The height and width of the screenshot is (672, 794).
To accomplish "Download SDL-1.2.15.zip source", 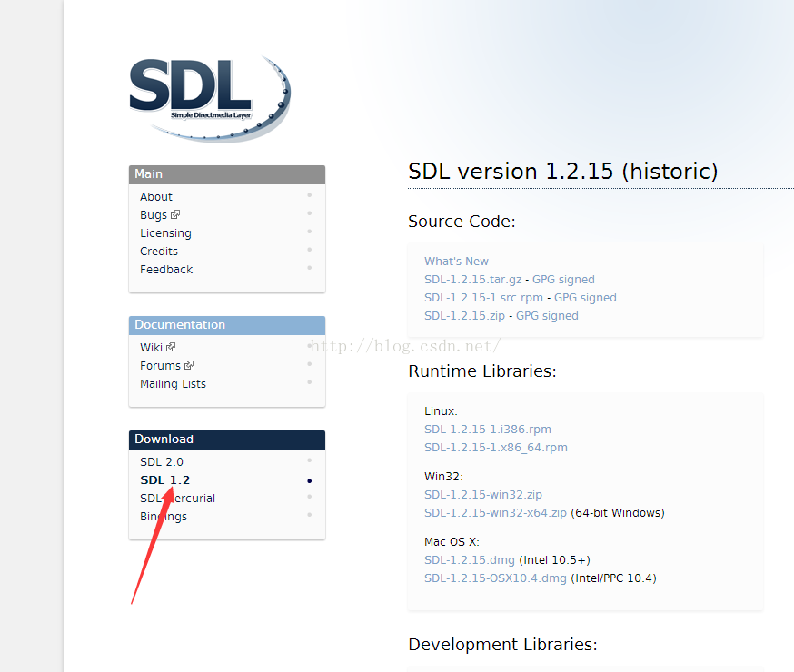I will click(x=464, y=316).
